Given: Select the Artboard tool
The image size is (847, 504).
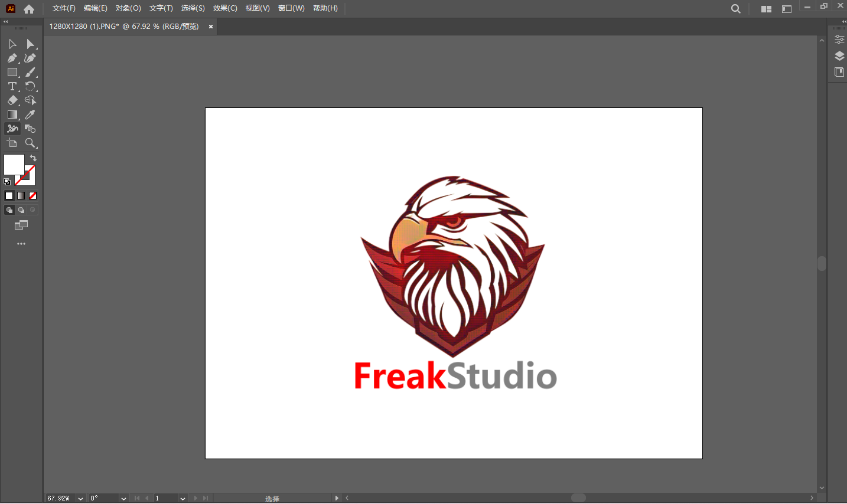Looking at the screenshot, I should coord(12,143).
